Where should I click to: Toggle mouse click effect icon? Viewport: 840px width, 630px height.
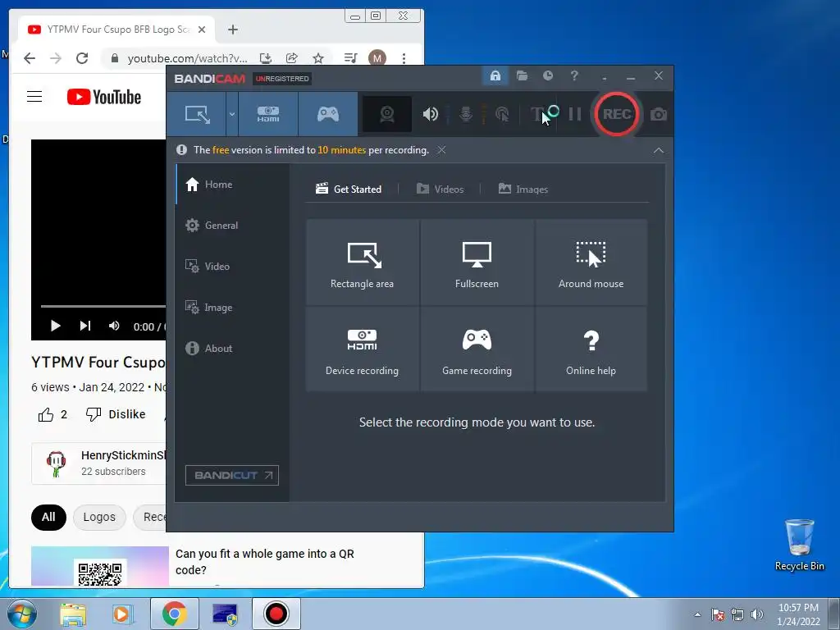tap(502, 114)
